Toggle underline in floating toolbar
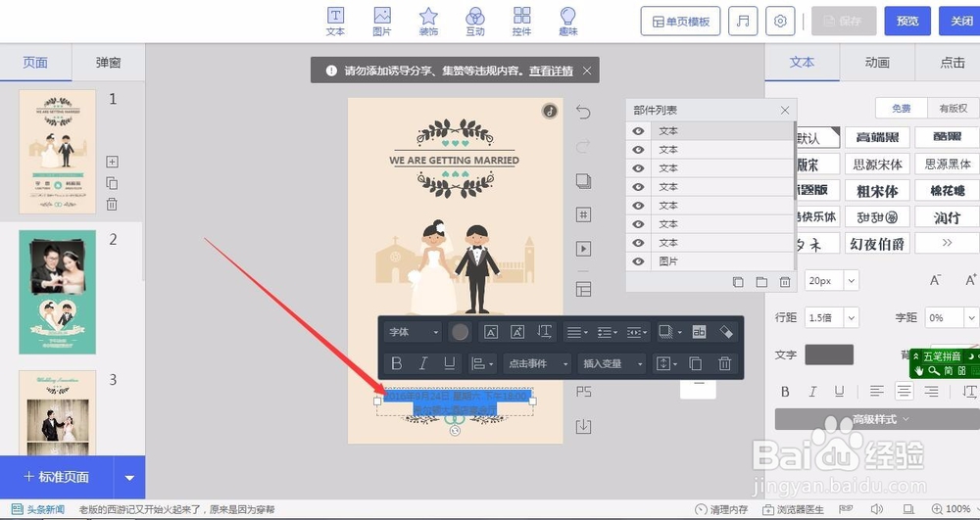The image size is (980, 520). pos(450,363)
